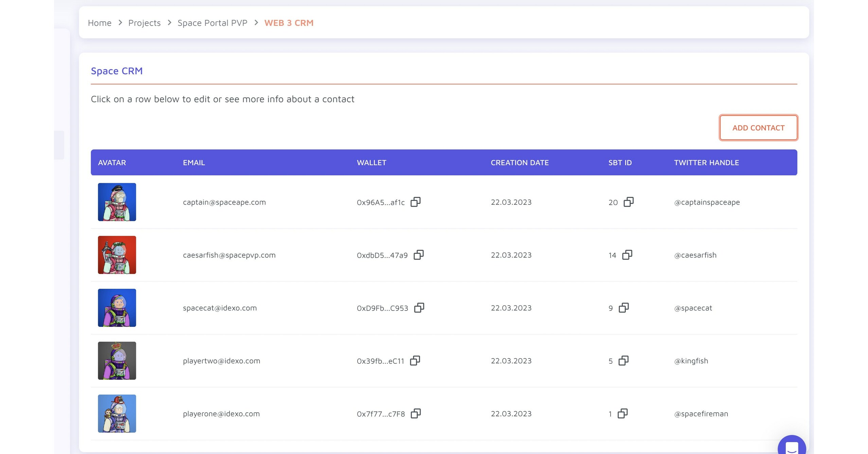Select the WEB 3 CRM breadcrumb item
The width and height of the screenshot is (868, 454).
tap(289, 23)
